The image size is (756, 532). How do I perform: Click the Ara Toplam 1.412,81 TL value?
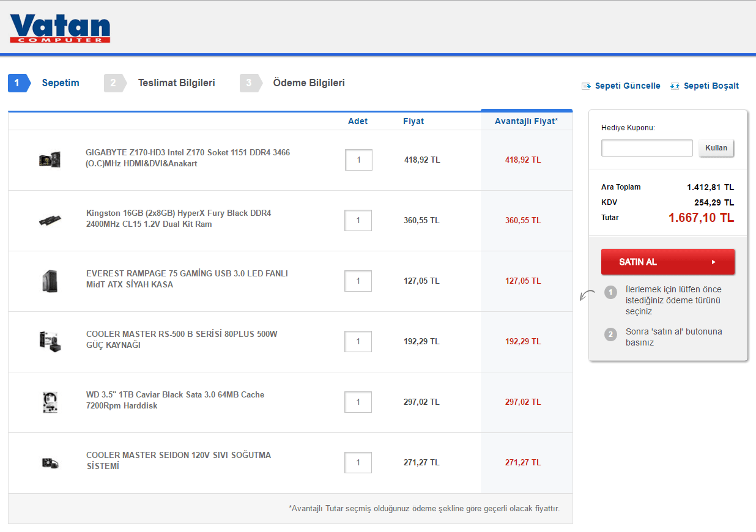click(x=710, y=187)
